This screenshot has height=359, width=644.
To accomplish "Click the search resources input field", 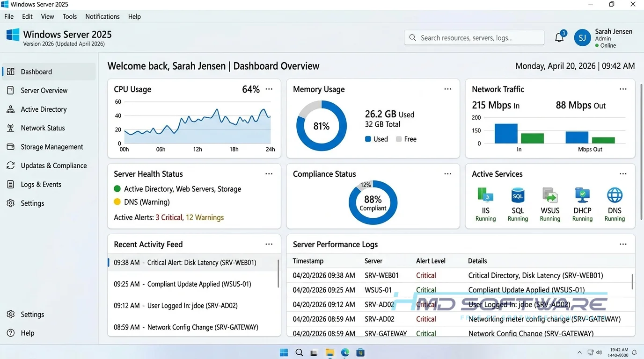I will point(474,37).
